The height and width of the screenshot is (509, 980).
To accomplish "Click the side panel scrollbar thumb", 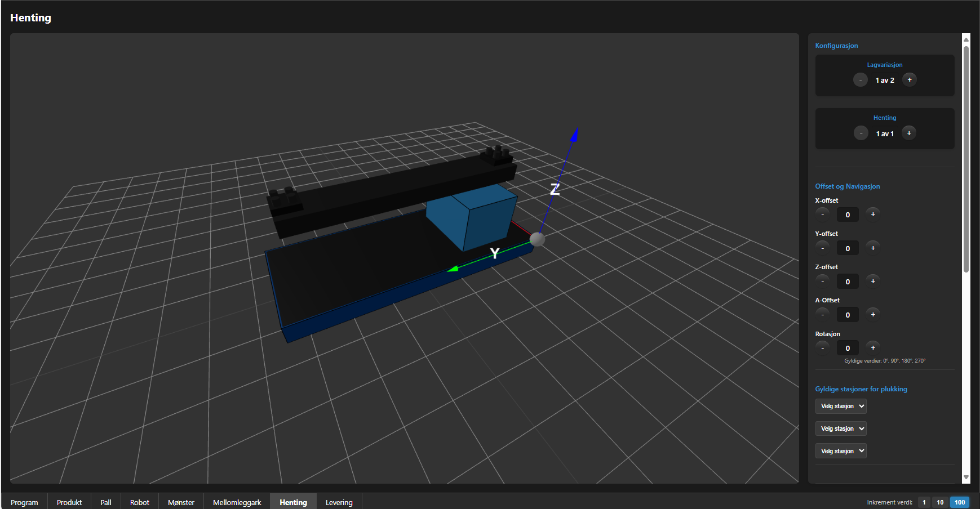I will 966,159.
